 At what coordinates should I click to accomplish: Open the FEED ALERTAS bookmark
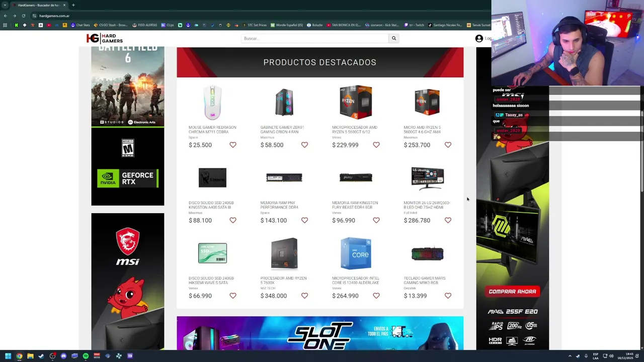coord(145,25)
